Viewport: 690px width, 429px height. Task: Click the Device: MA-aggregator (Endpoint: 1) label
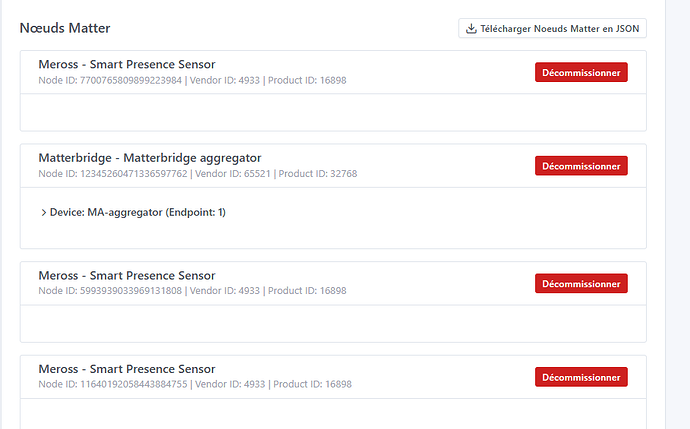[x=138, y=212]
